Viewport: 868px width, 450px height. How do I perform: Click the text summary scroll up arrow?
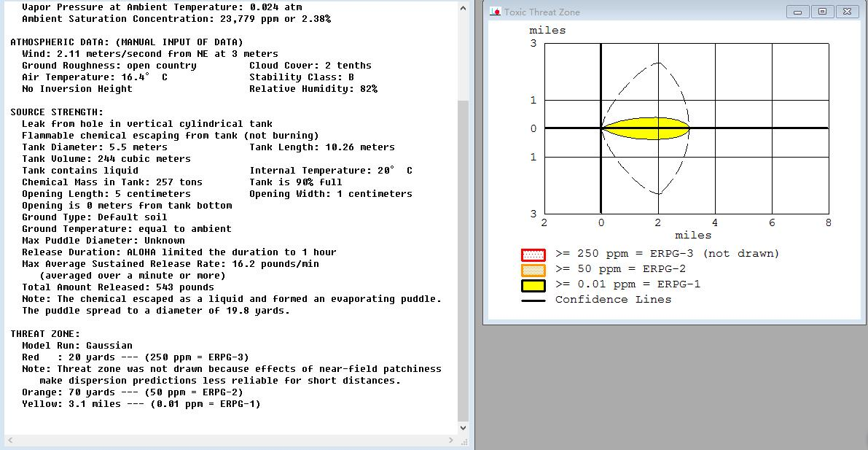click(464, 8)
